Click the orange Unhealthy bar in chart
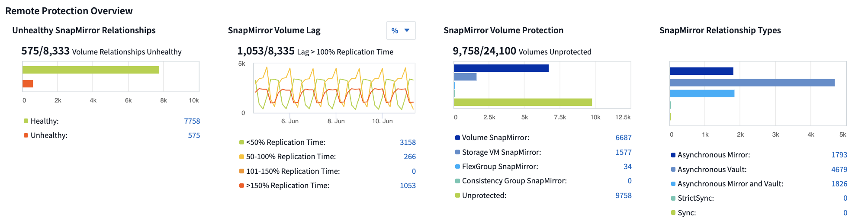Image resolution: width=868 pixels, height=224 pixels. tap(28, 83)
